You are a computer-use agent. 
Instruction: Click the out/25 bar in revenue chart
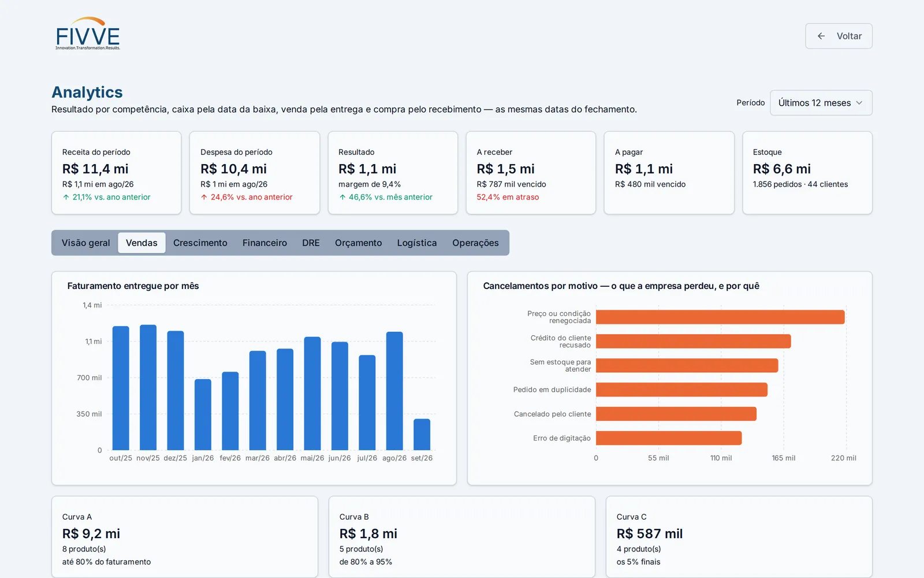tap(121, 388)
